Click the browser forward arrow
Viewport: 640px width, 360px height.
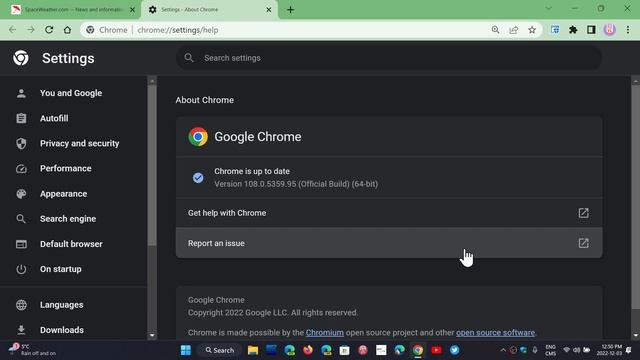(x=31, y=30)
